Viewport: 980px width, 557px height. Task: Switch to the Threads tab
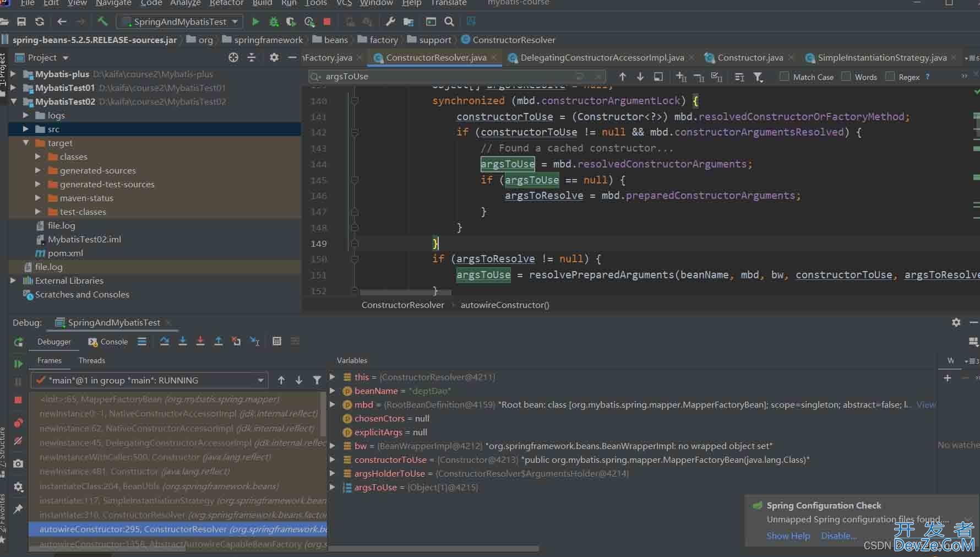(x=91, y=360)
